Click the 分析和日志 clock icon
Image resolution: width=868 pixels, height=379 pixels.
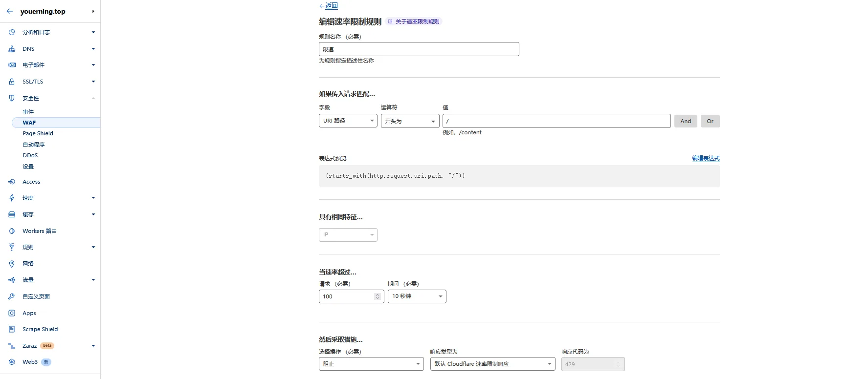pos(12,32)
